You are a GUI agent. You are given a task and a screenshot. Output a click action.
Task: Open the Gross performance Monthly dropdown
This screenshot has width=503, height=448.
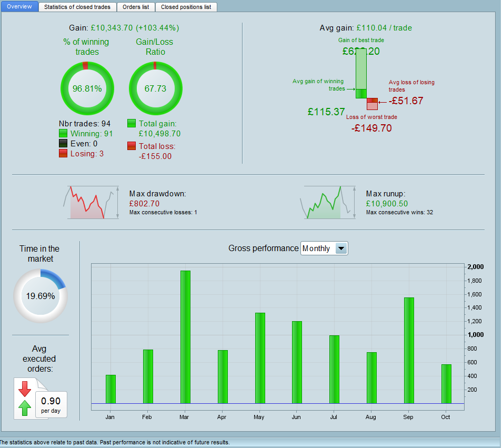324,248
